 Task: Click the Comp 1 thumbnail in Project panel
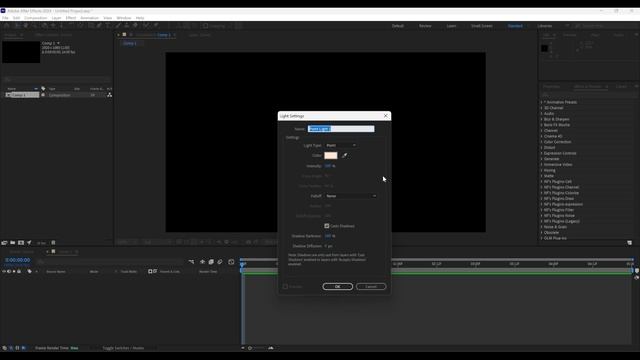pyautogui.click(x=21, y=52)
